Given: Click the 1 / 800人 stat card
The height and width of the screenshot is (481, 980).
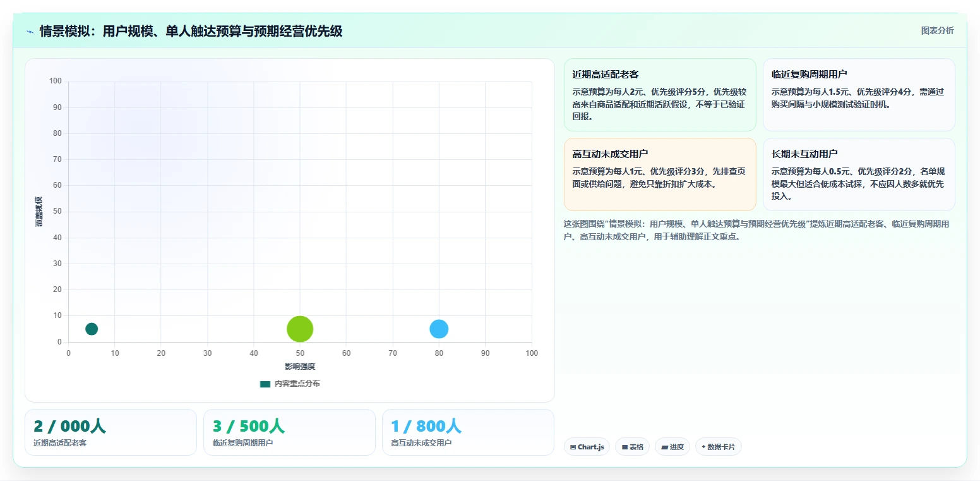Looking at the screenshot, I should [468, 432].
